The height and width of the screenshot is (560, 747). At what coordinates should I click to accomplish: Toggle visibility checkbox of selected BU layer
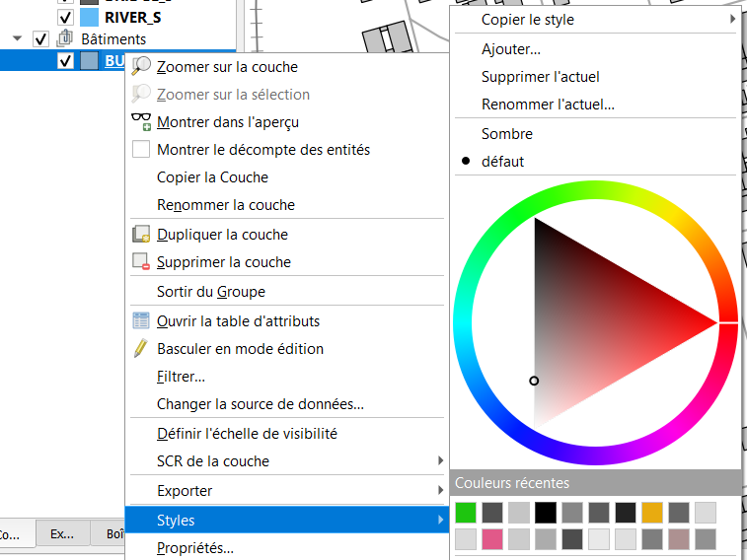(65, 61)
